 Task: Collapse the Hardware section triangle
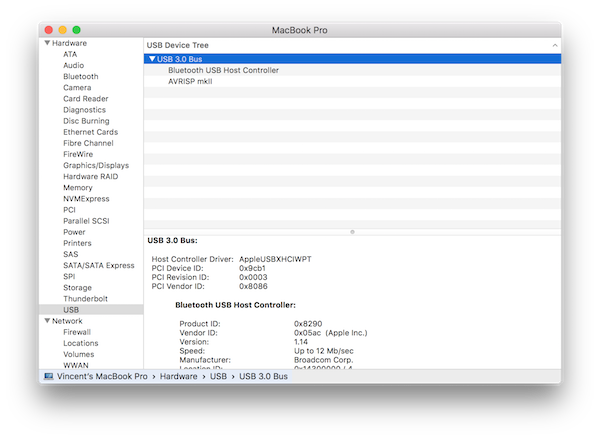(47, 43)
